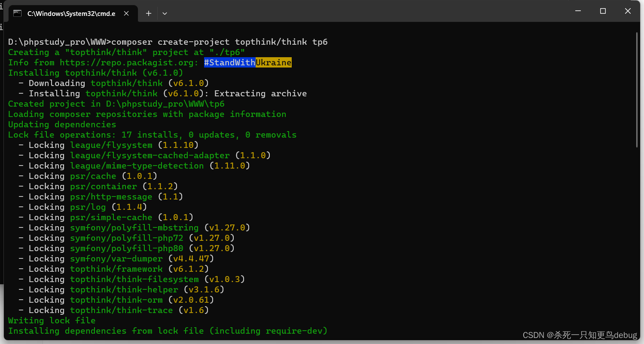Click the psr/log package entry

coord(88,207)
